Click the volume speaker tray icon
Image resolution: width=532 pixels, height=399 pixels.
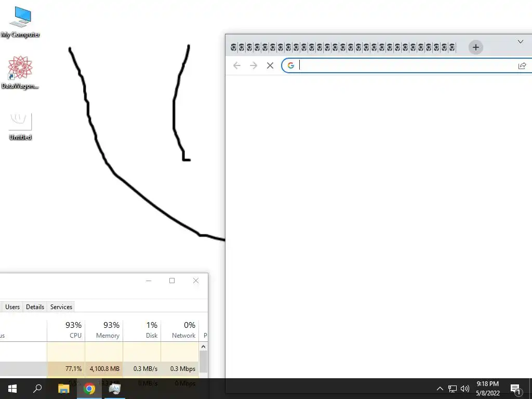pos(465,389)
